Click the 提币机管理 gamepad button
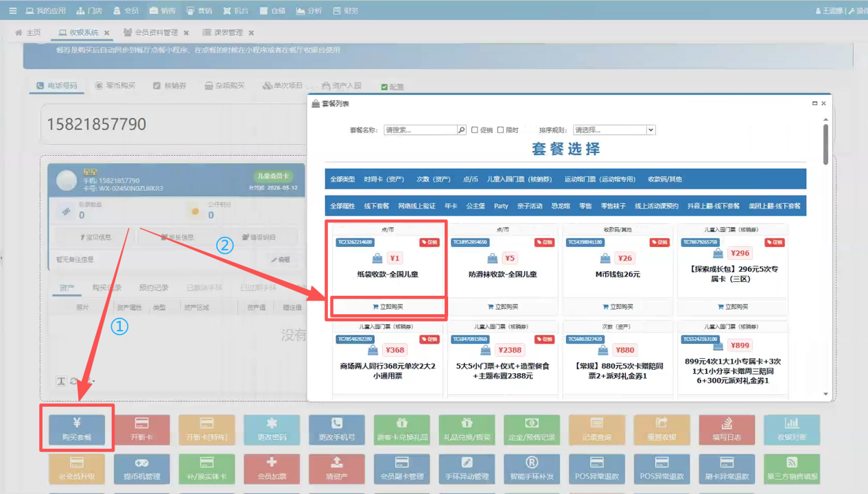 [x=141, y=468]
